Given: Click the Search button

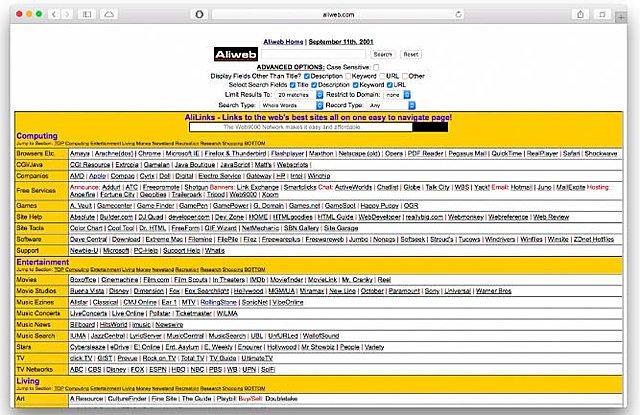Looking at the screenshot, I should click(382, 54).
